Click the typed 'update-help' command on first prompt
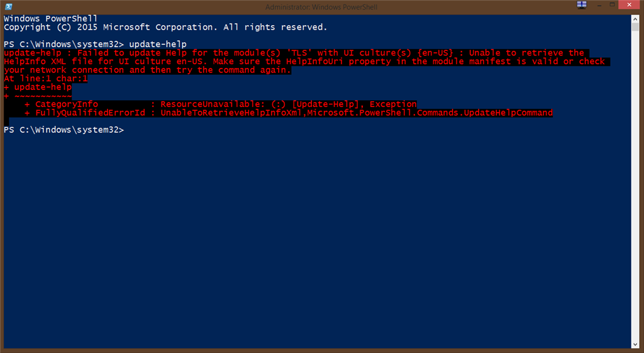 [x=158, y=44]
